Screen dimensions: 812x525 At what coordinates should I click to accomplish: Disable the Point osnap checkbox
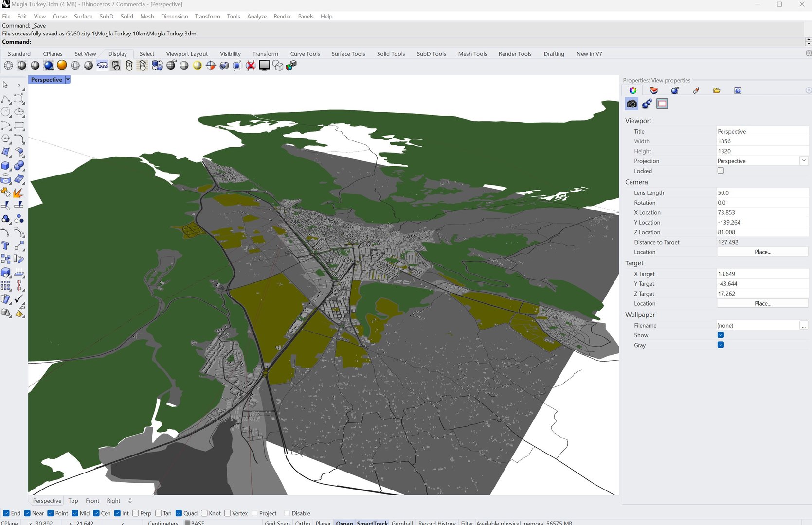(51, 513)
